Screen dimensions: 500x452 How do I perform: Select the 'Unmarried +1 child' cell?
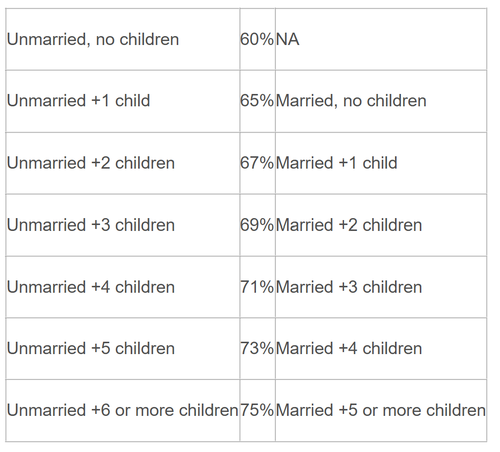click(x=123, y=101)
